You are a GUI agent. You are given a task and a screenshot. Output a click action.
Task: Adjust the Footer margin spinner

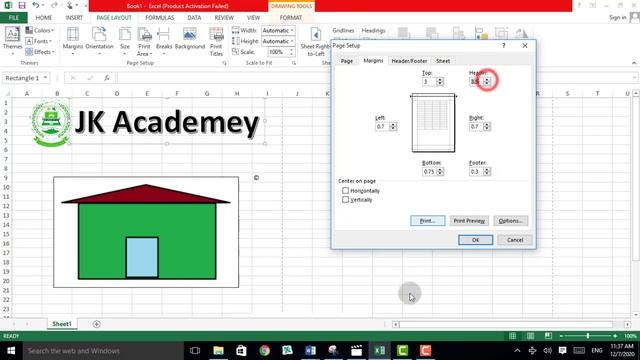pos(487,171)
